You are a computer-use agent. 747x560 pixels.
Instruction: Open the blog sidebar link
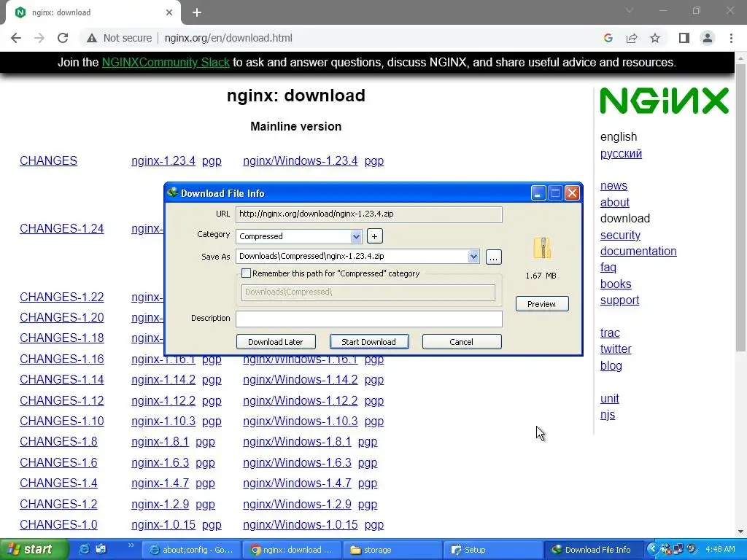(x=611, y=366)
